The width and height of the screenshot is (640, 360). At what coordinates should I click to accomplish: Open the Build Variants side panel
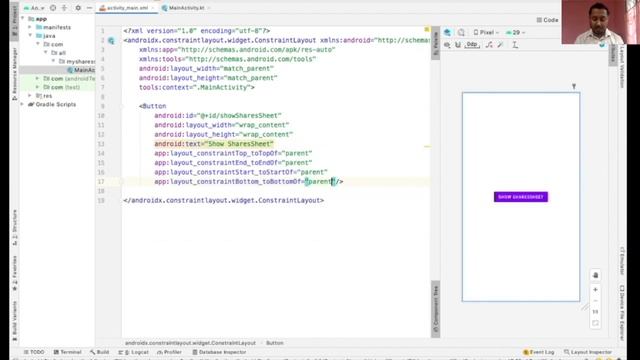pyautogui.click(x=14, y=320)
